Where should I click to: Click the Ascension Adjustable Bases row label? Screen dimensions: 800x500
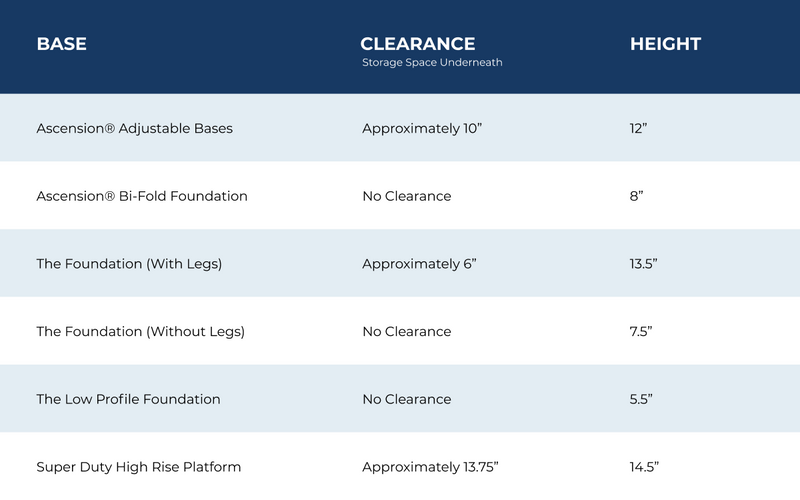click(134, 128)
